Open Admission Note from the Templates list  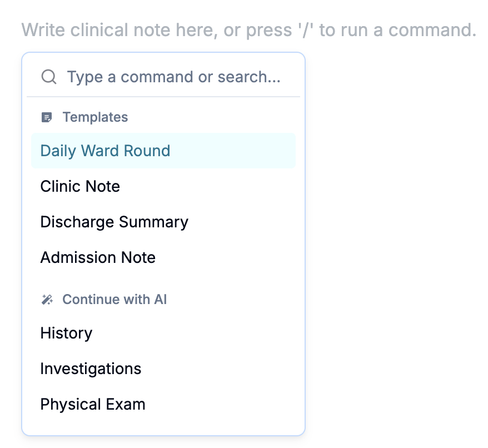[x=98, y=257]
